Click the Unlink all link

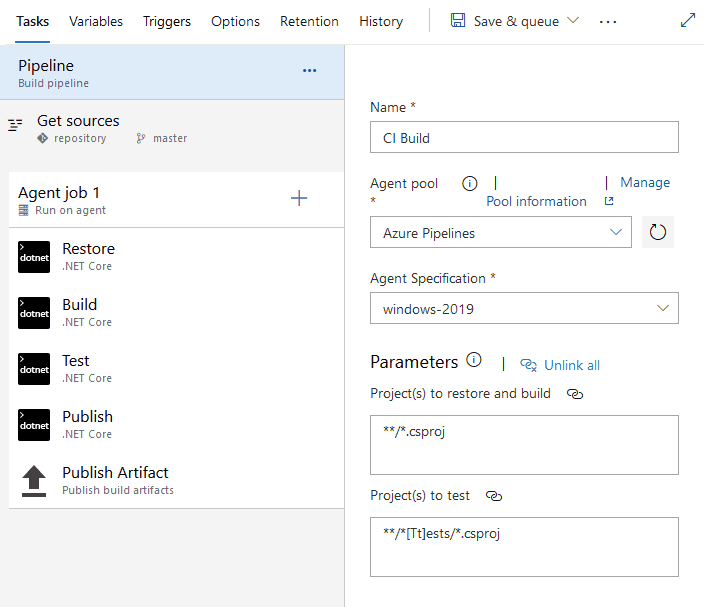561,365
